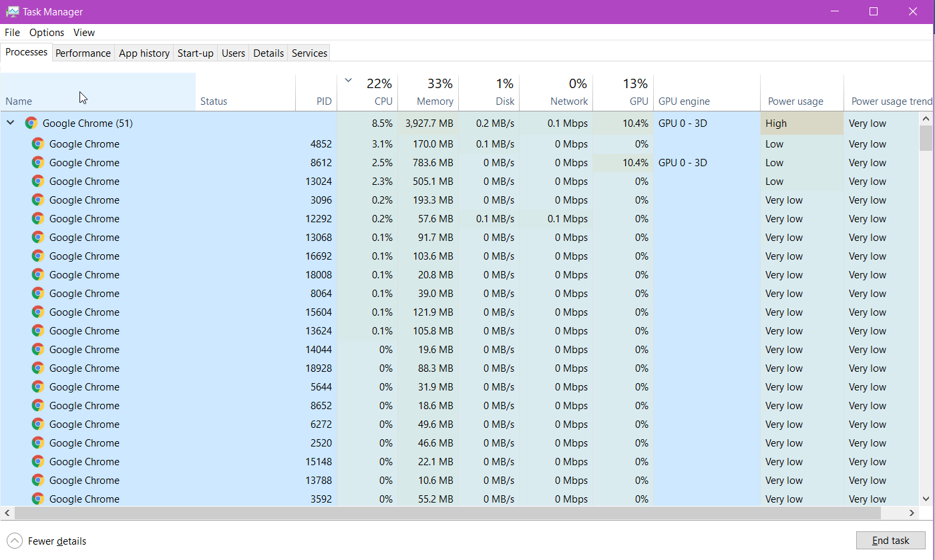Image resolution: width=935 pixels, height=560 pixels.
Task: Click the horizontal scrollbar right arrow
Action: 913,513
